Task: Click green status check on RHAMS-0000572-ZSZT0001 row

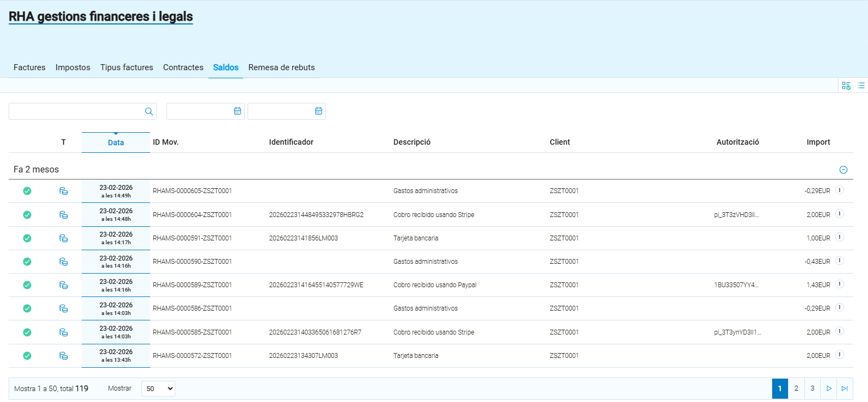Action: (x=27, y=356)
